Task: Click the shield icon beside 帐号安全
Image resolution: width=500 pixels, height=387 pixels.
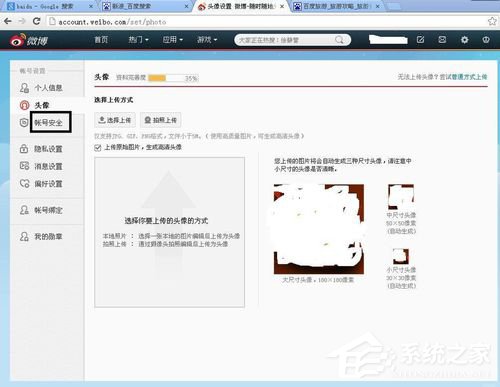Action: point(24,122)
